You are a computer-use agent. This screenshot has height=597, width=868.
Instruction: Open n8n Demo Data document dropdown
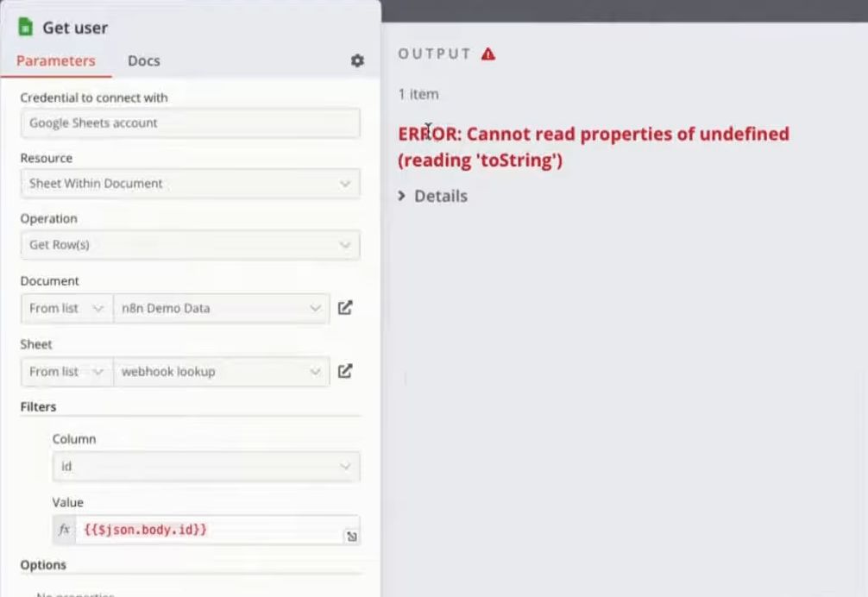pyautogui.click(x=222, y=308)
